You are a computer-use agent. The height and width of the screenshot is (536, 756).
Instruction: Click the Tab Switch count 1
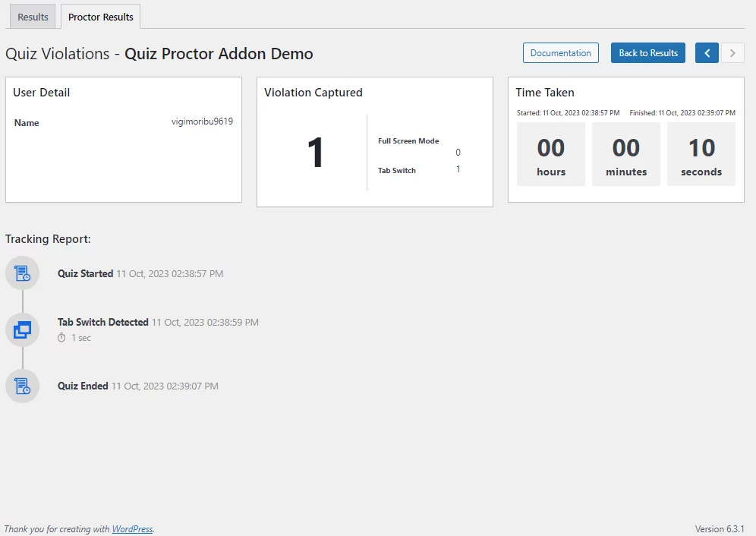coord(458,169)
